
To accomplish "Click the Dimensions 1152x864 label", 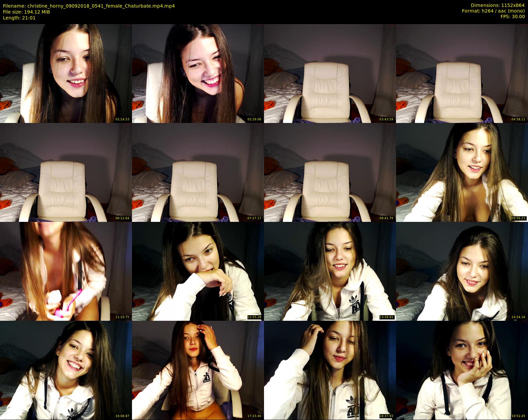I will tap(497, 5).
